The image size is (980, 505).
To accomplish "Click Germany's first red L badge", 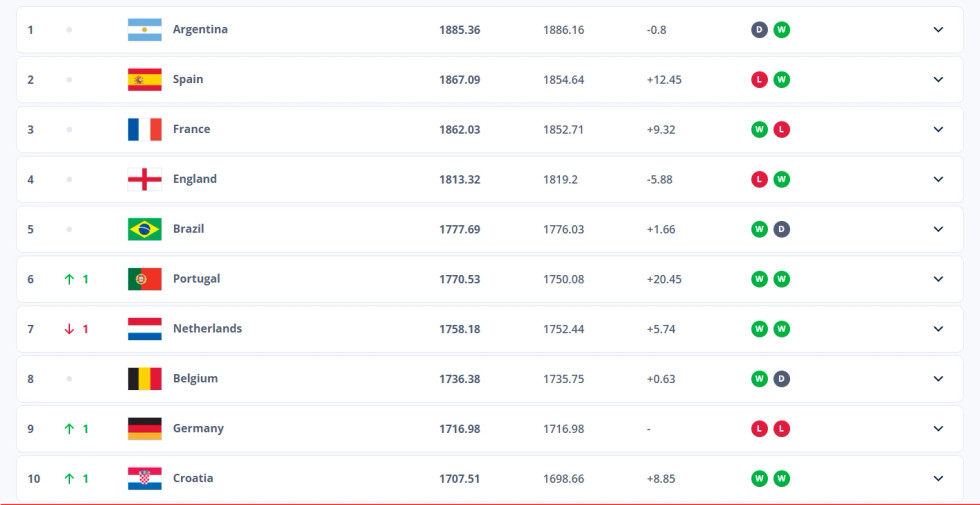I will coord(759,429).
